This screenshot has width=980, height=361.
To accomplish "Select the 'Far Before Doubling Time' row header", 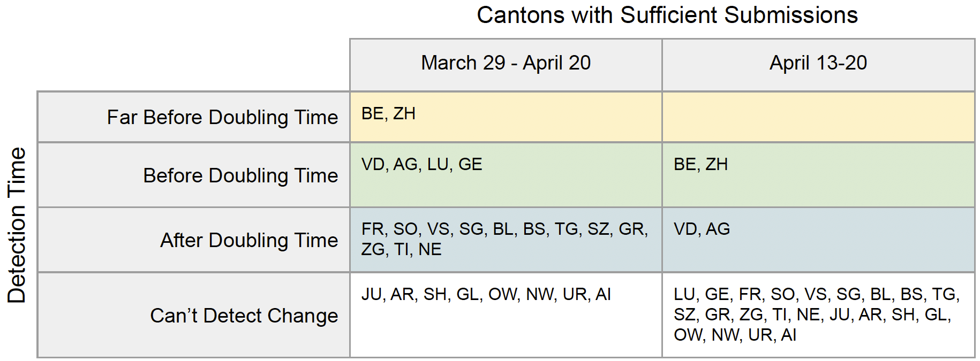I will coord(222,117).
